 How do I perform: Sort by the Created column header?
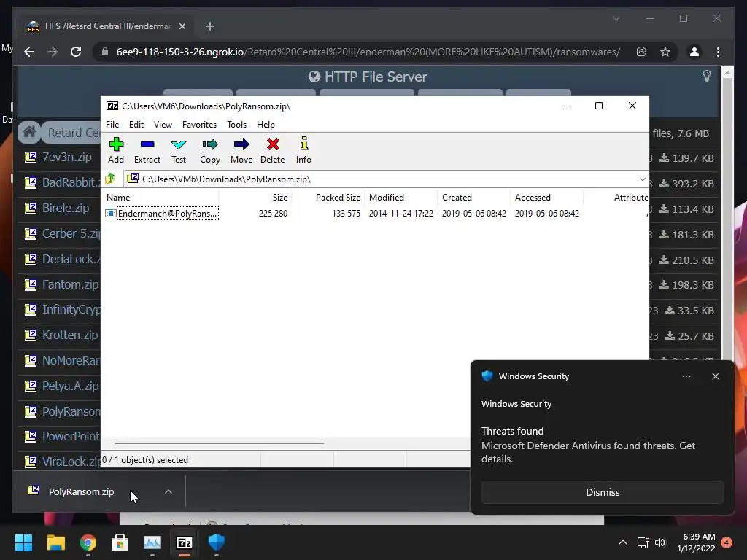coord(474,197)
